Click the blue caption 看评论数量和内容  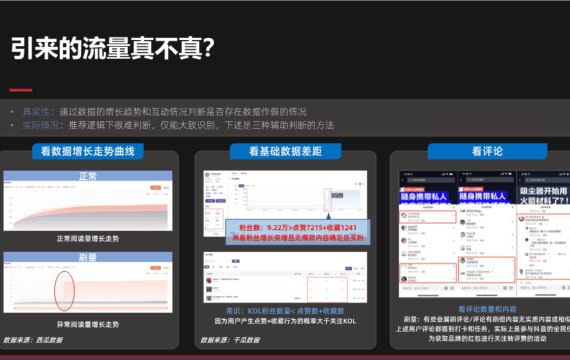[487, 309]
